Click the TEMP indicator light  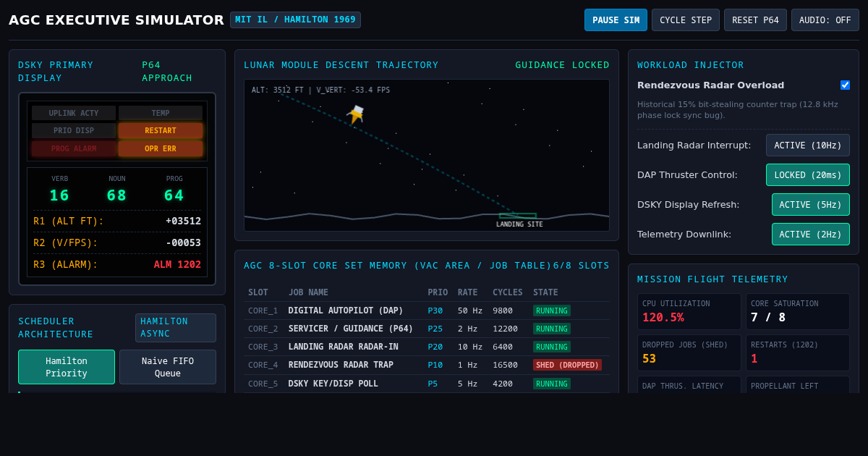point(161,113)
